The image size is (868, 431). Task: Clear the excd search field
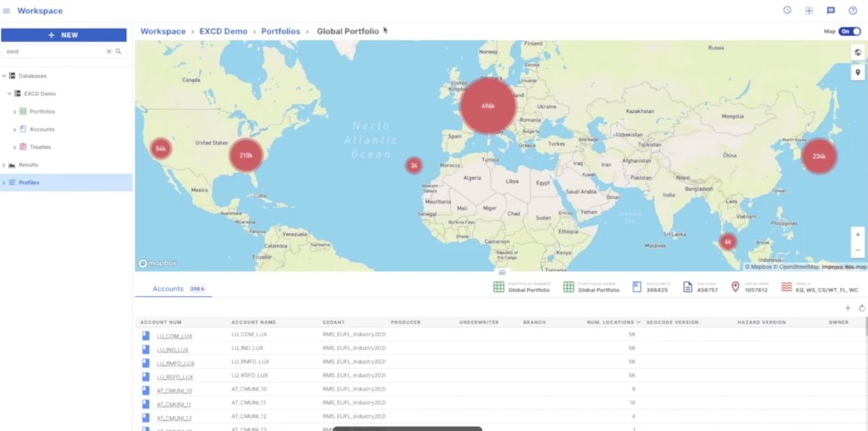pos(109,52)
